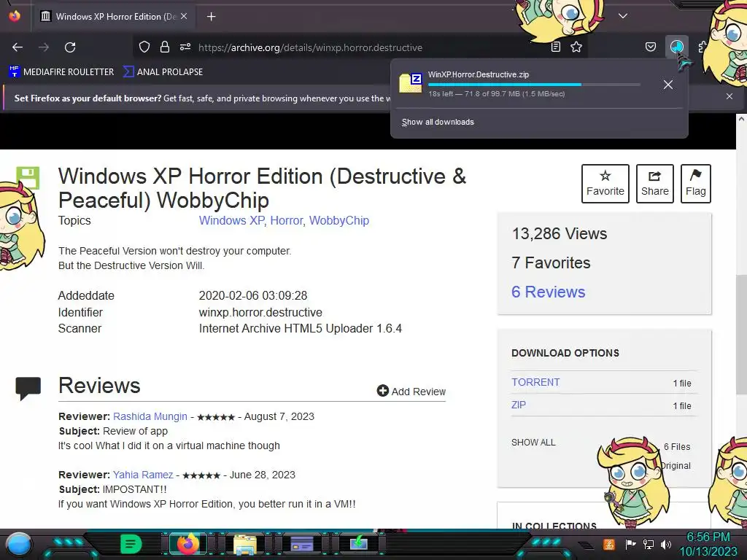Screen dimensions: 747x560
Task: Open the Firefox icon at the window's top-left
Action: (15, 16)
